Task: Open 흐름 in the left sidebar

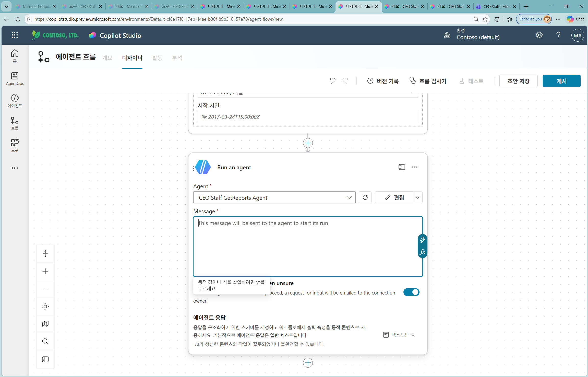Action: (x=15, y=123)
